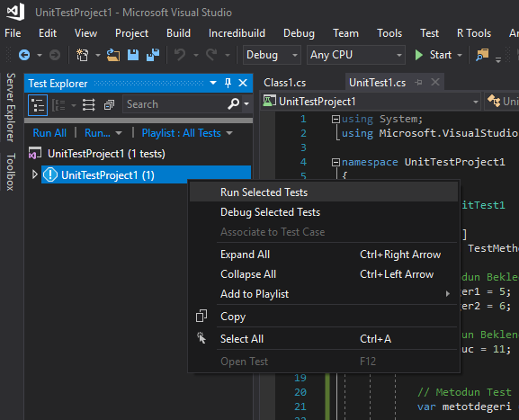
Task: Click the green Start play icon
Action: (419, 55)
